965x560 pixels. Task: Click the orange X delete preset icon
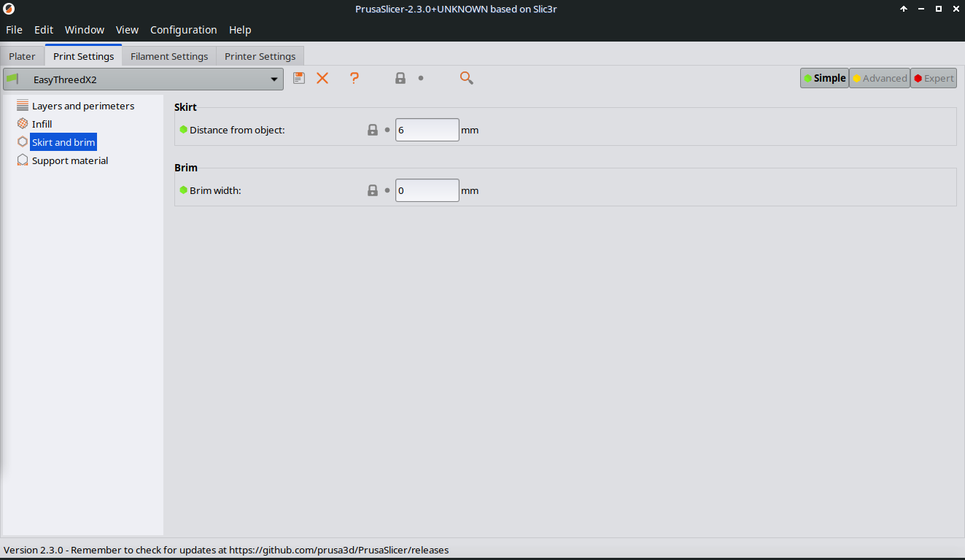322,78
